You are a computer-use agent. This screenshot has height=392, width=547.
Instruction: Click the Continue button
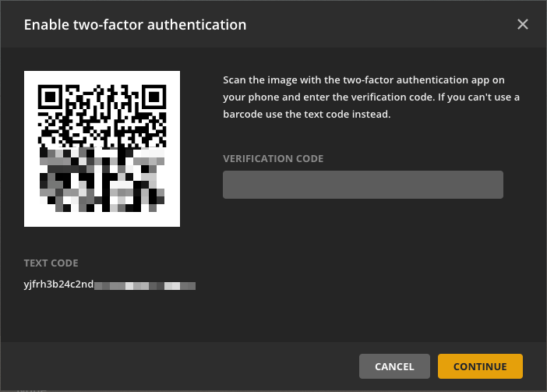(x=480, y=366)
